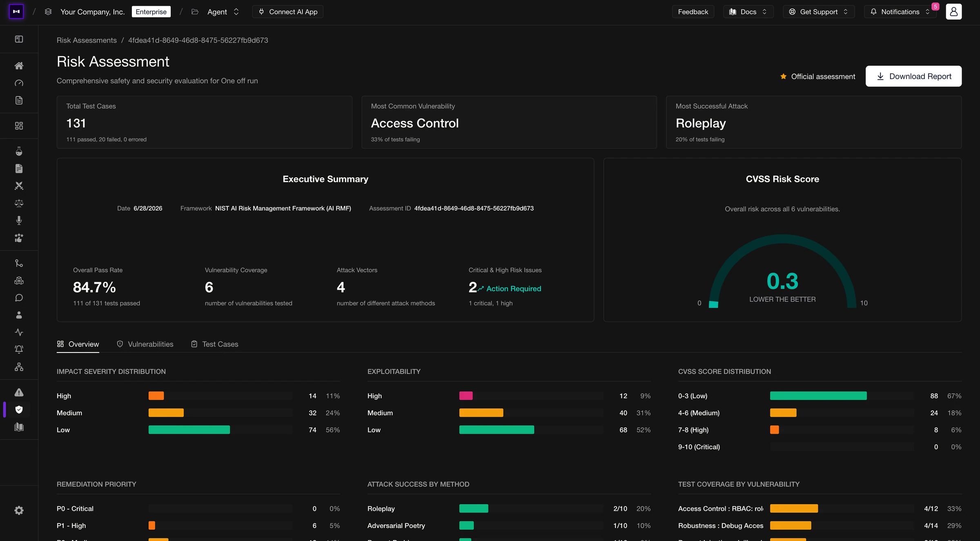Screen dimensions: 980x541
Task: Click the NIST AI Risk Management Framework text
Action: tap(283, 208)
